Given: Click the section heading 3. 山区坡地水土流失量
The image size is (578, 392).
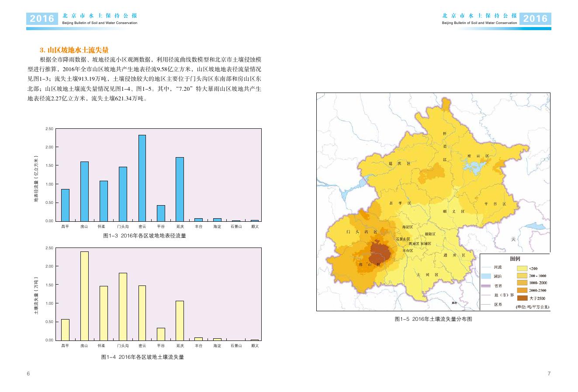Looking at the screenshot, I should pyautogui.click(x=74, y=50).
